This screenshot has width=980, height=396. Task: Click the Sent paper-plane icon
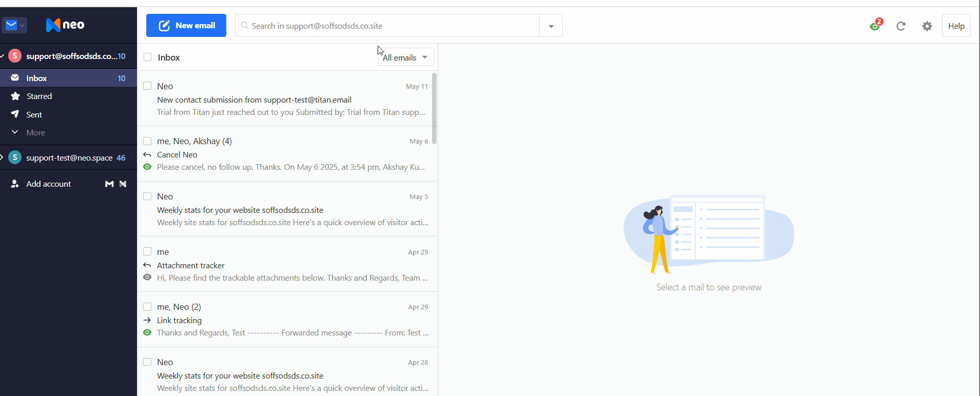[x=15, y=114]
